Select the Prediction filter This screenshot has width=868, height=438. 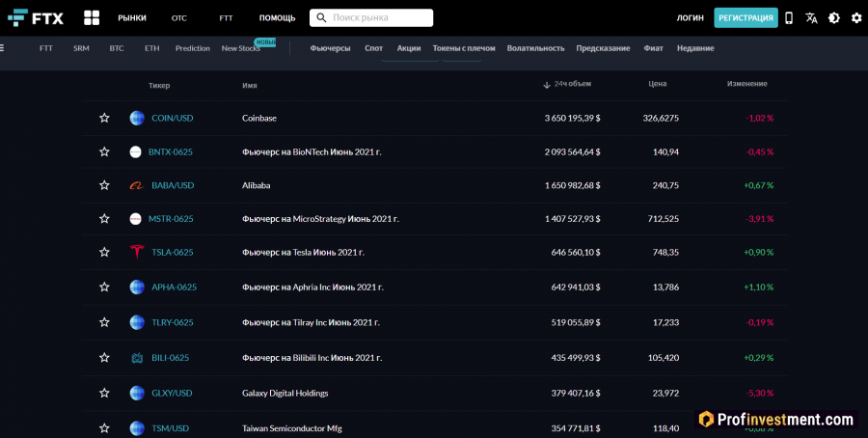point(193,48)
